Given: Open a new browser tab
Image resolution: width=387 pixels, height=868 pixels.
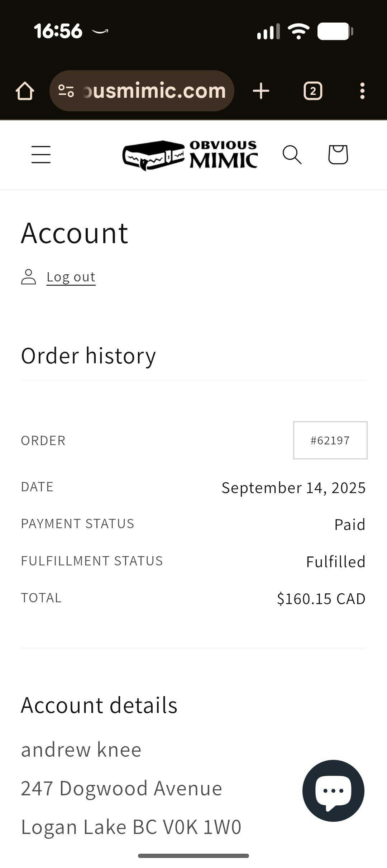Looking at the screenshot, I should (261, 91).
